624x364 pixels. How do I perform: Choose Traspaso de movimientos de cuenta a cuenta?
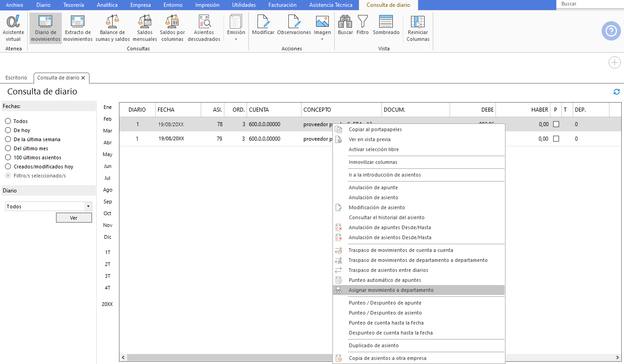(x=418, y=250)
